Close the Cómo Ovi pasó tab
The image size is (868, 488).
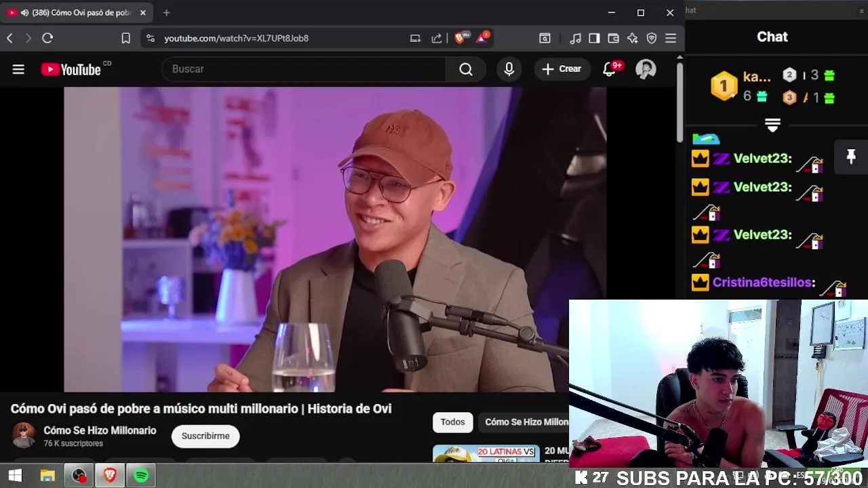[x=143, y=13]
